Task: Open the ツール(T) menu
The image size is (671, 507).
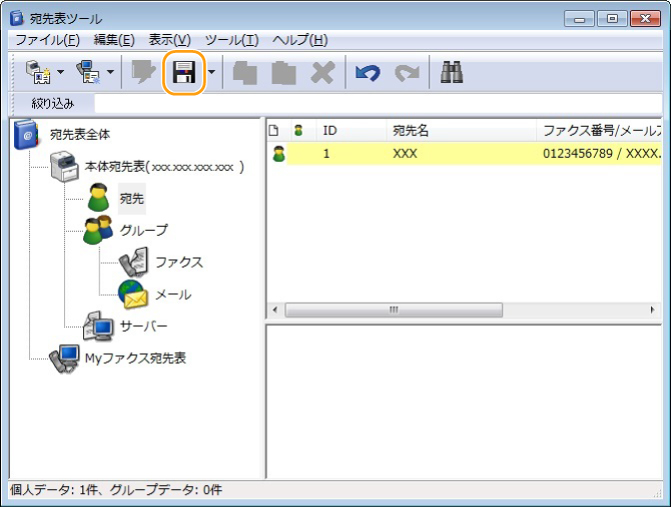Action: [231, 40]
